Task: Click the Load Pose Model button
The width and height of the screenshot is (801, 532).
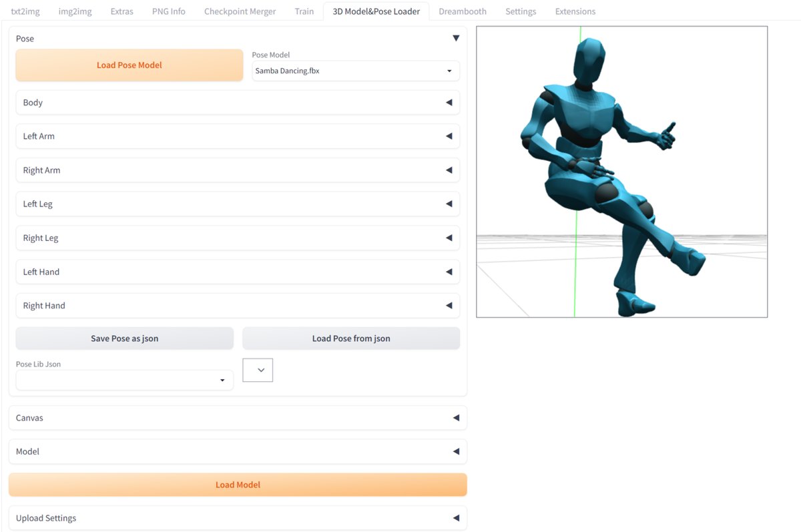Action: coord(129,65)
